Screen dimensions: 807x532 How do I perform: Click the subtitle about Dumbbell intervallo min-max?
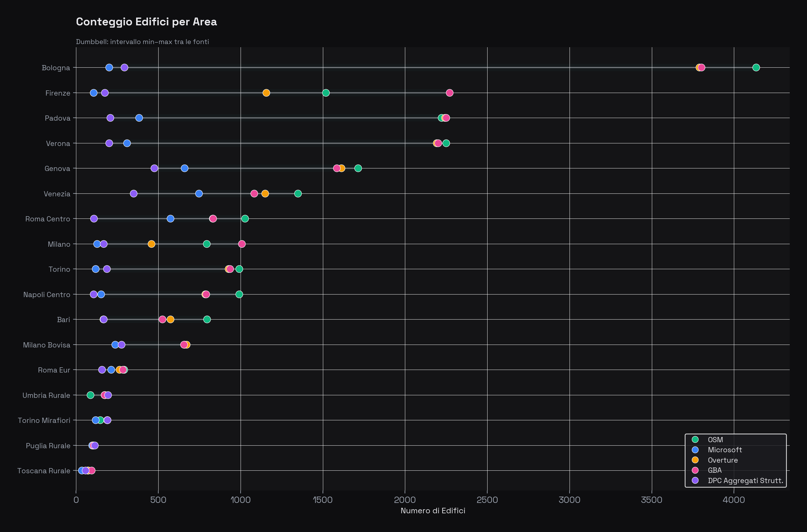point(142,42)
